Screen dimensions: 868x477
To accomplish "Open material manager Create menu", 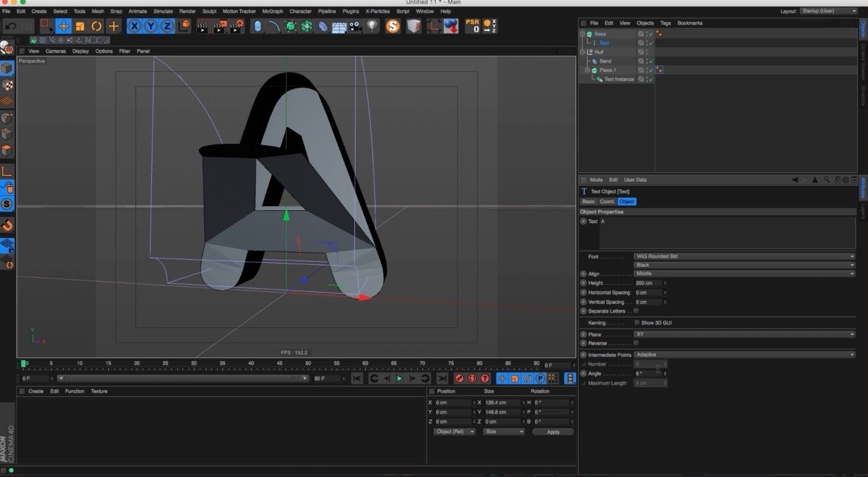I will pos(36,391).
